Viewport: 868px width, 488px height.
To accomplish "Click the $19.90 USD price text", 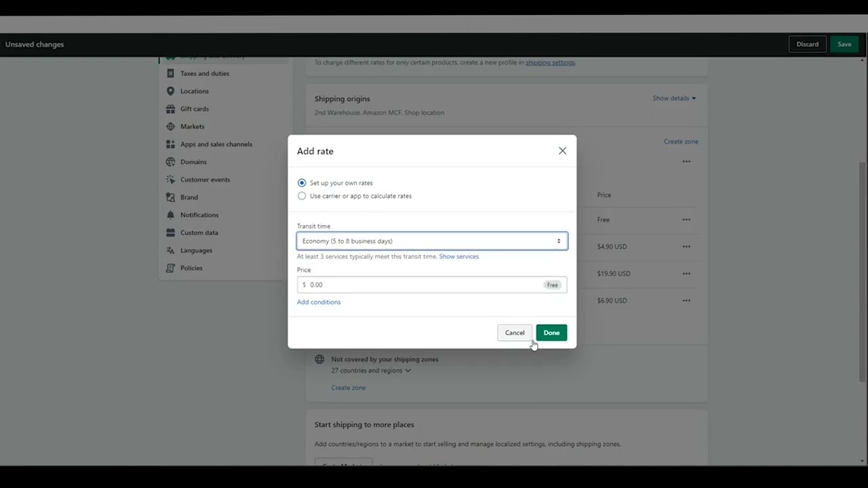I will point(614,274).
